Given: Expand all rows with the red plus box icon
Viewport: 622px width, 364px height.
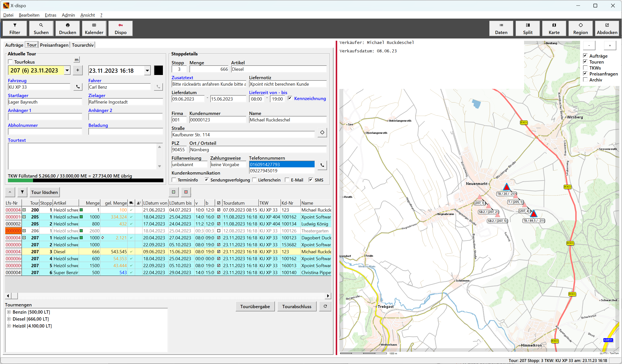Looking at the screenshot, I should 186,192.
